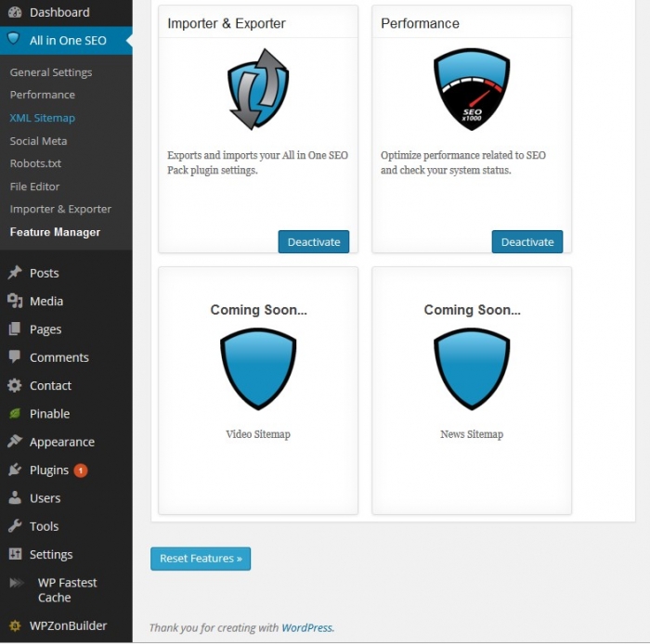Click Coming Soon heading above News Sitemap
Viewport: 650px width, 644px height.
(x=472, y=310)
